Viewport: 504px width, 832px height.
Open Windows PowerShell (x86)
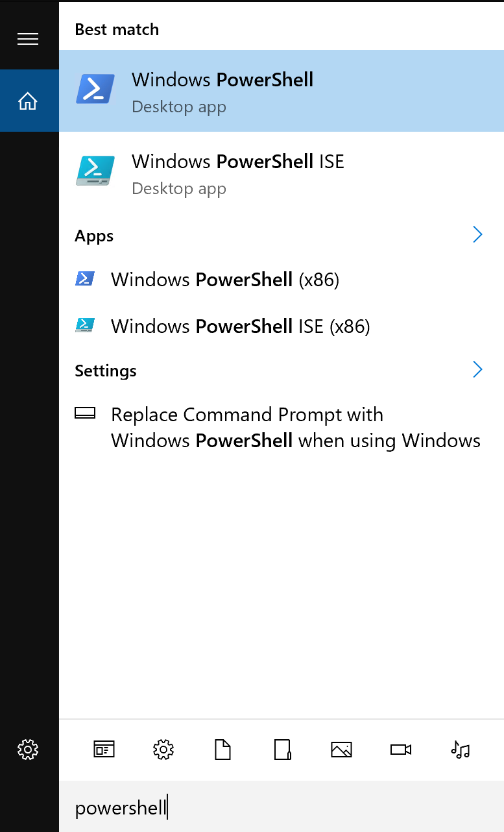[x=224, y=280]
